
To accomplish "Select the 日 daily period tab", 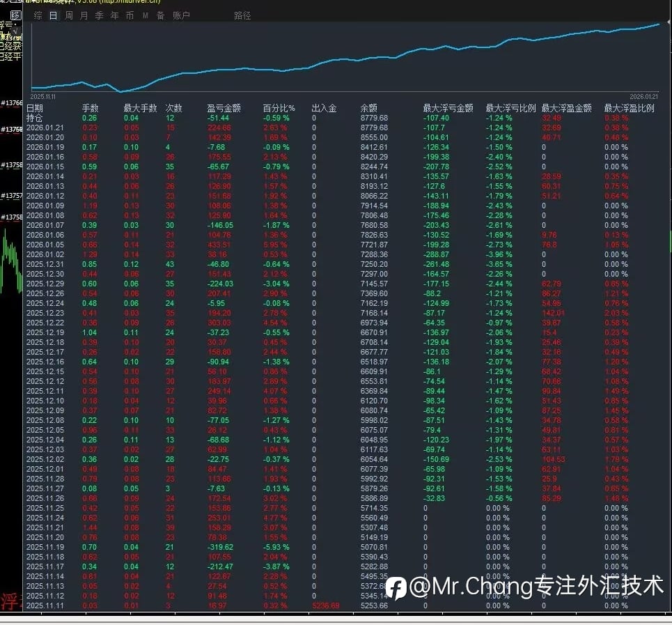I will (x=53, y=15).
